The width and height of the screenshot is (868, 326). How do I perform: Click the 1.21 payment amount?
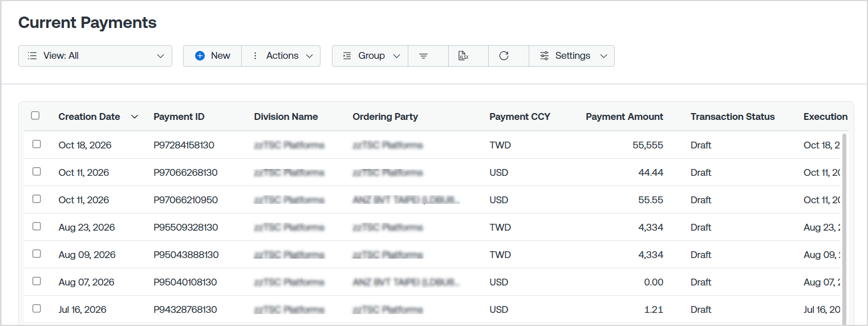[x=655, y=309]
